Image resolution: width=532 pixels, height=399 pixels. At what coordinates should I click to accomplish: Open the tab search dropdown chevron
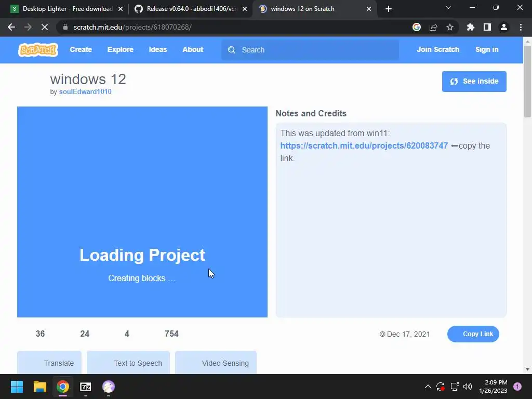click(x=448, y=7)
